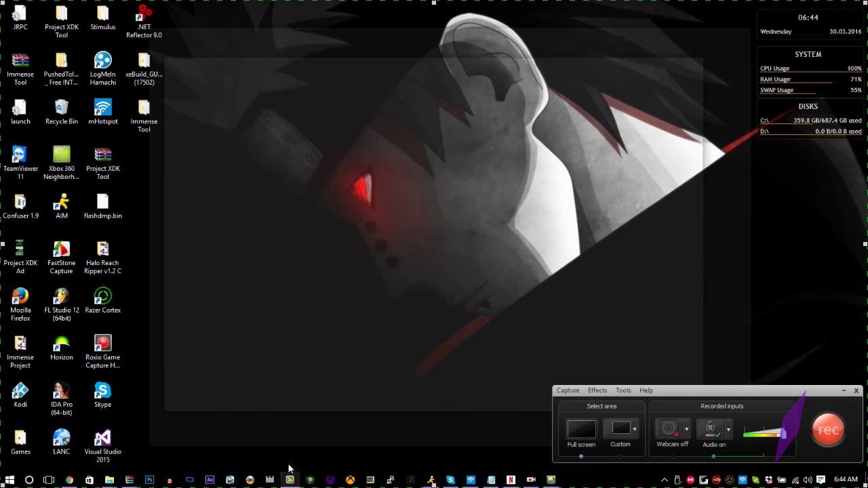
Task: Select Stimulus folder on desktop
Action: 102,18
